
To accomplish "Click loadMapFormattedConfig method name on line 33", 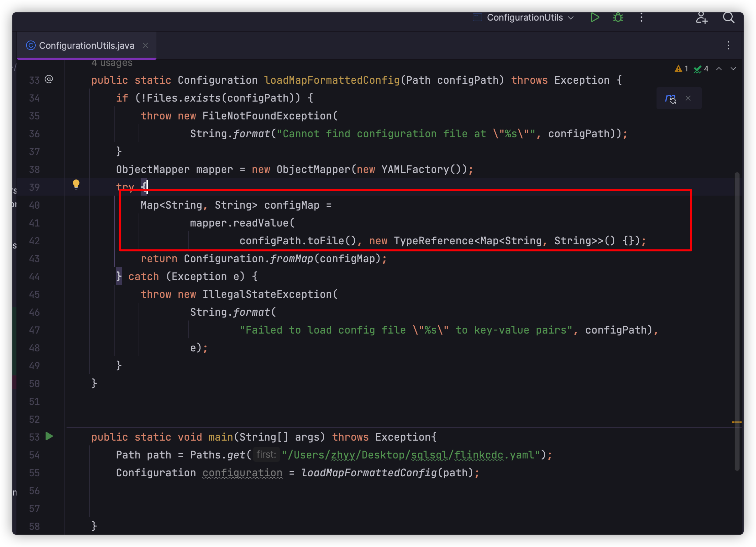I will tap(332, 80).
